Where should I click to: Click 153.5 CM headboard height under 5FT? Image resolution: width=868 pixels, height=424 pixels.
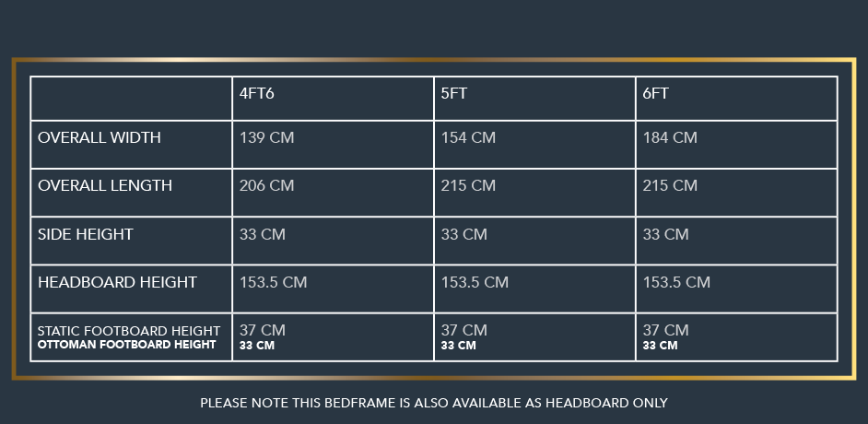tap(475, 283)
